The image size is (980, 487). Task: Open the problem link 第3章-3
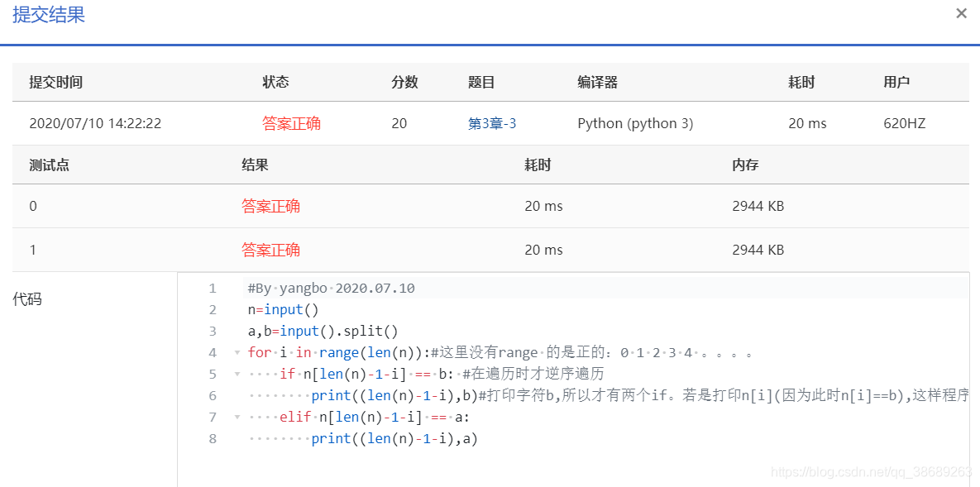coord(491,122)
